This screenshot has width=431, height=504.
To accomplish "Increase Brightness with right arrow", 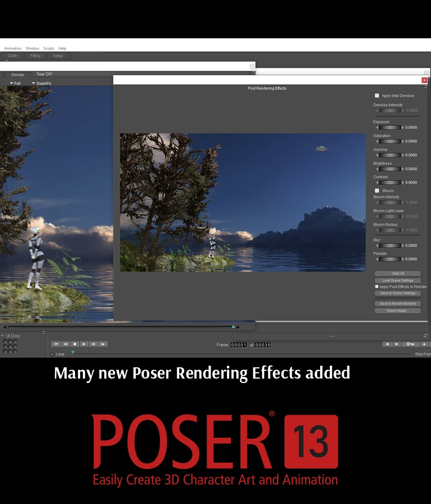I will (403, 169).
